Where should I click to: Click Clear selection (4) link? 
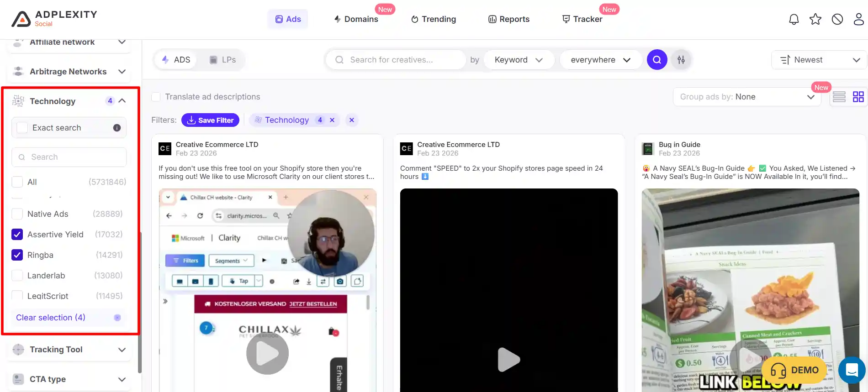pos(51,318)
